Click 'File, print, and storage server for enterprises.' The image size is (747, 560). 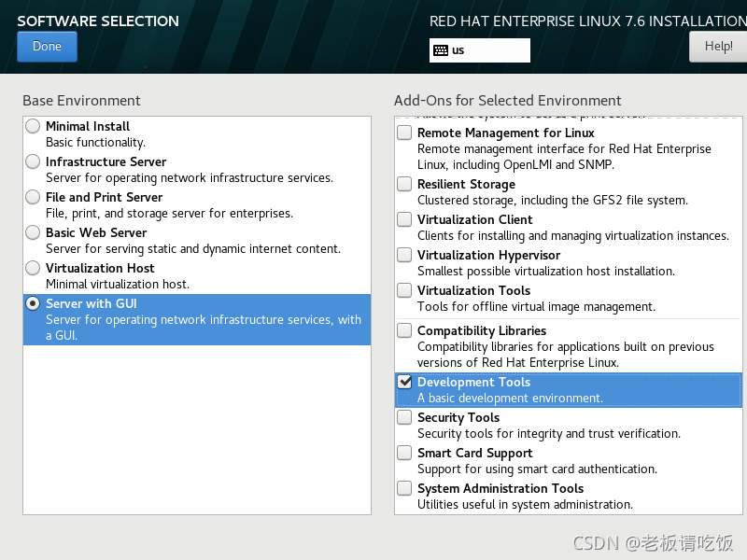(170, 214)
